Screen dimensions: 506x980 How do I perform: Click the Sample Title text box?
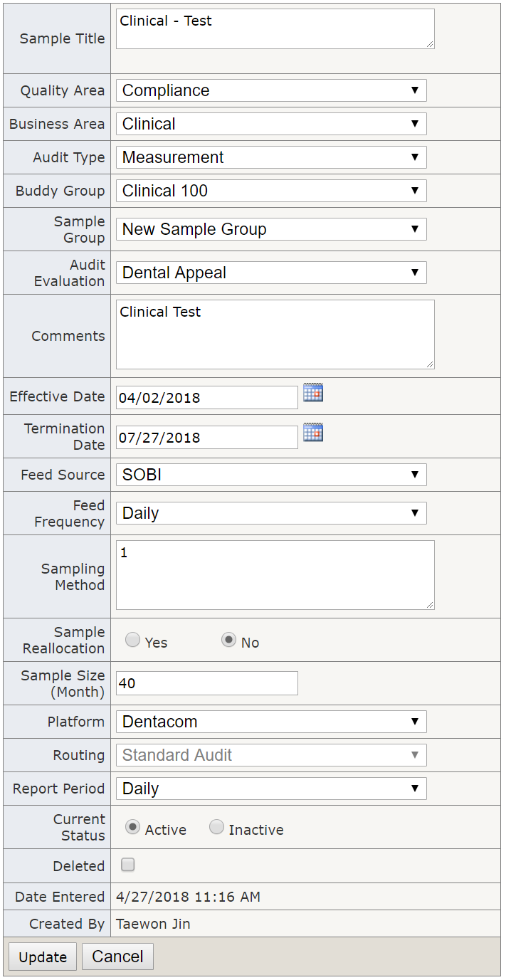pyautogui.click(x=275, y=29)
